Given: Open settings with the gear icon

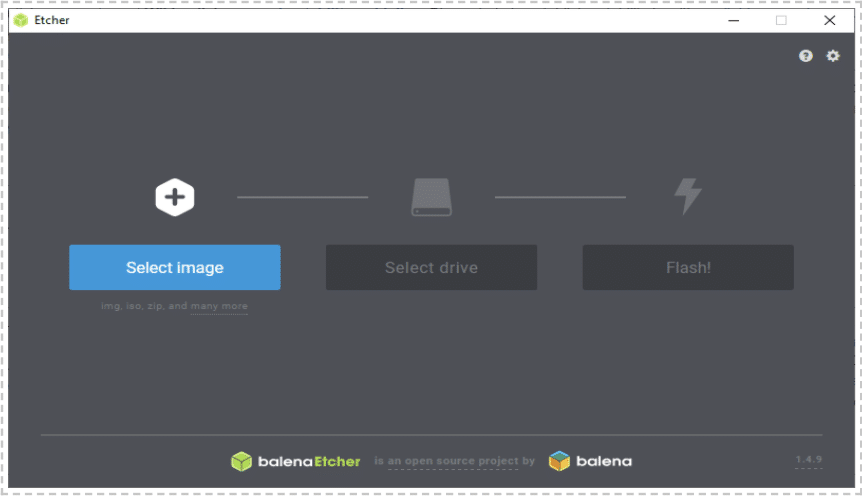Looking at the screenshot, I should coord(833,56).
